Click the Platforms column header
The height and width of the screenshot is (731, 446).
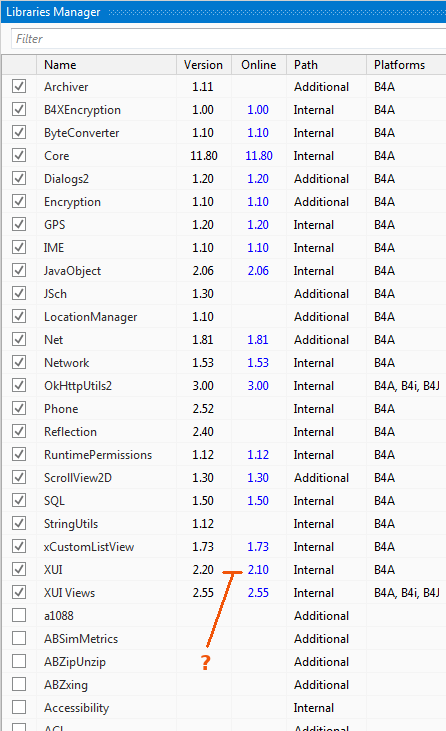click(406, 65)
